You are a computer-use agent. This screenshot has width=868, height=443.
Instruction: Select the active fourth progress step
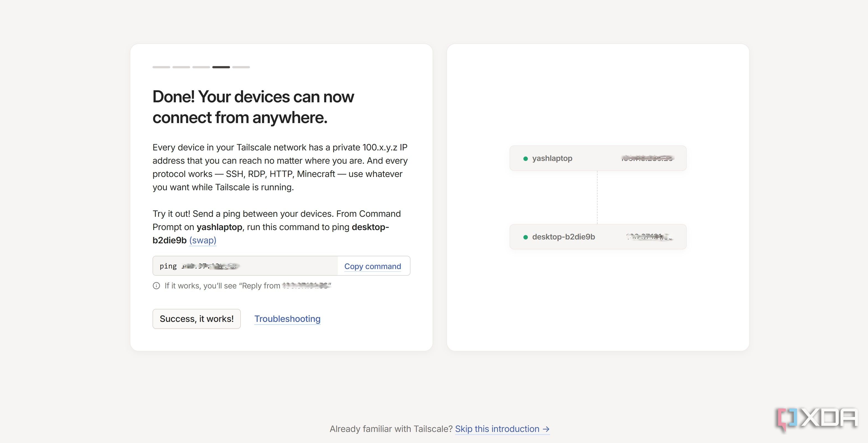(221, 67)
